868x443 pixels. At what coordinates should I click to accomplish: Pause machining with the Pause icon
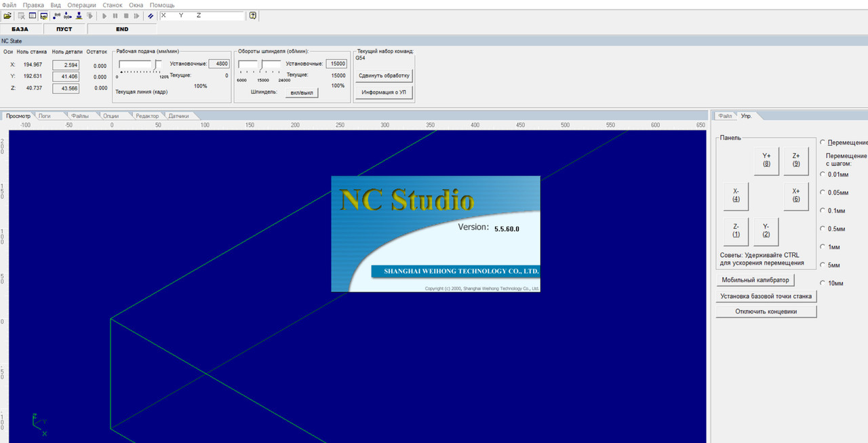115,16
